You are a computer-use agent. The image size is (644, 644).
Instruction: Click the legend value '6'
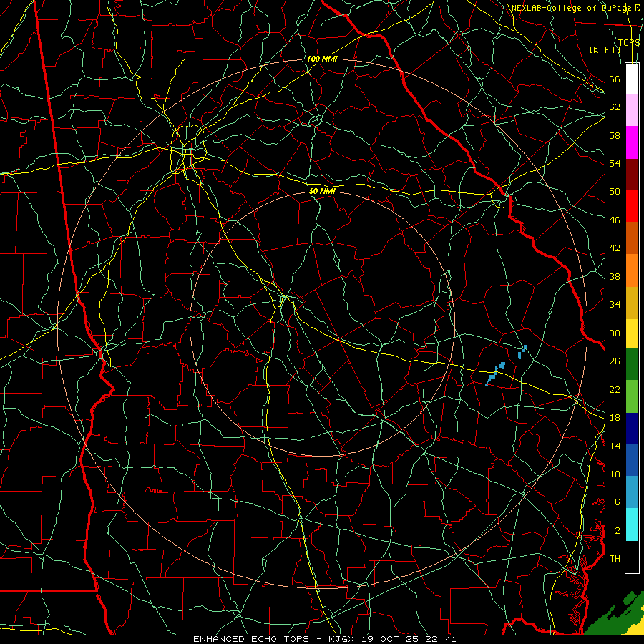pos(618,502)
